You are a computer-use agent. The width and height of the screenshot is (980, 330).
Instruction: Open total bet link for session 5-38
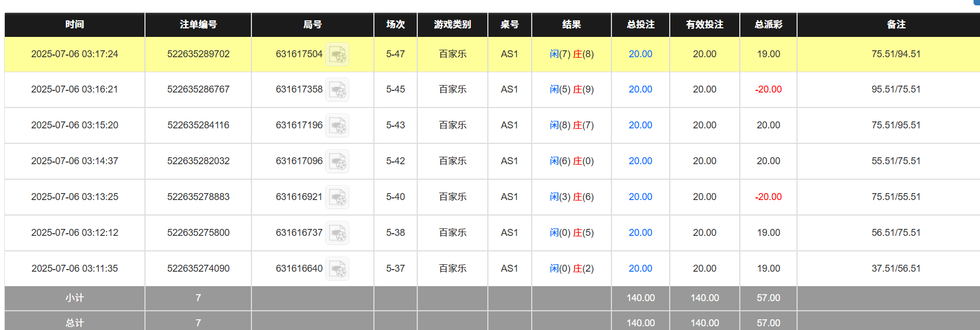640,233
